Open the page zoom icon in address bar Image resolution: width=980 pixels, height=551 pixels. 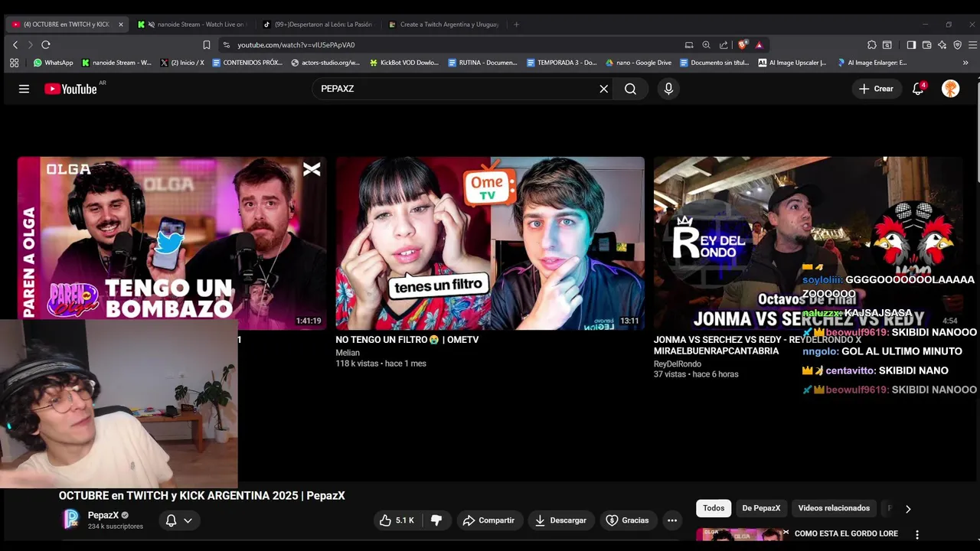point(706,45)
